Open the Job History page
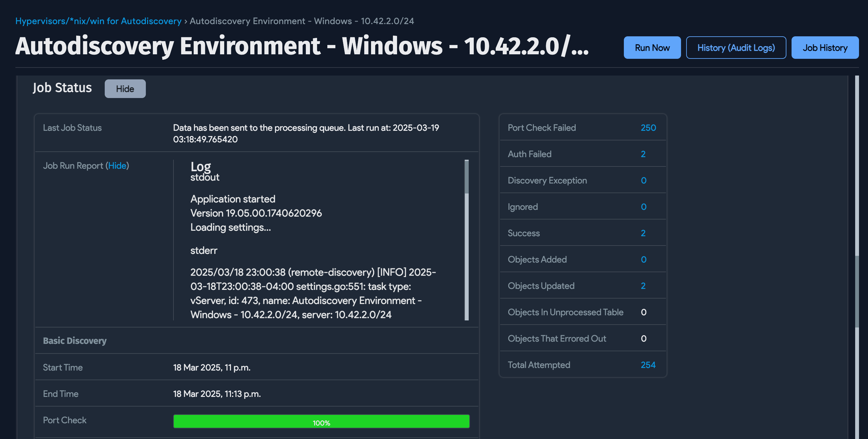Viewport: 868px width, 439px height. 825,48
